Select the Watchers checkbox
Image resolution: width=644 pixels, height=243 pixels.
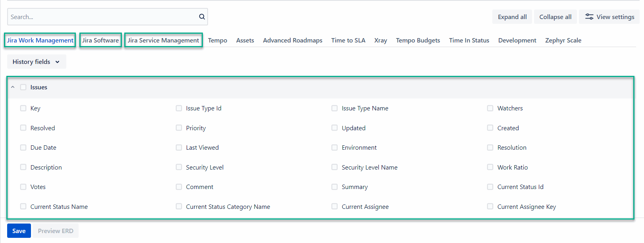[x=490, y=108]
